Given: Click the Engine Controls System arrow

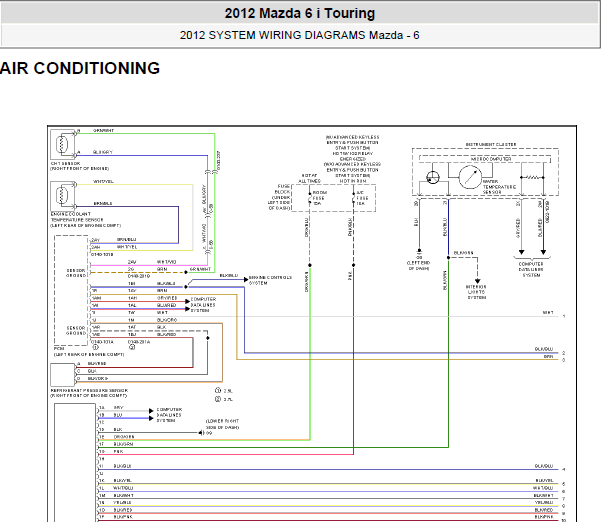Looking at the screenshot, I should 246,279.
